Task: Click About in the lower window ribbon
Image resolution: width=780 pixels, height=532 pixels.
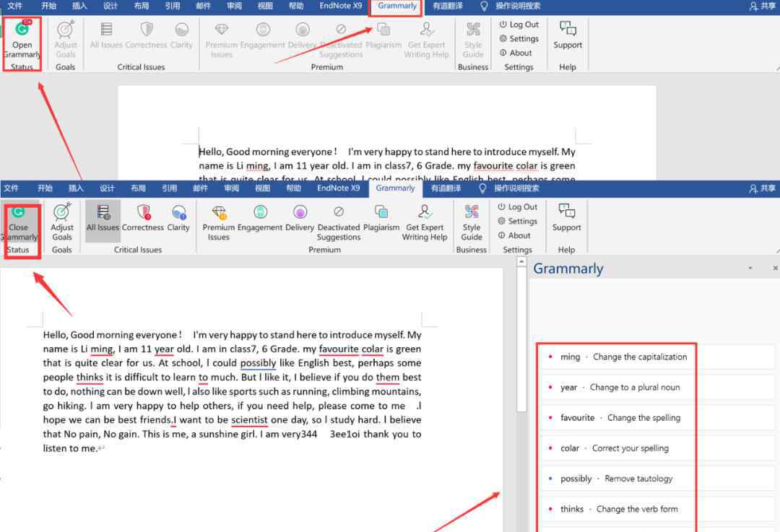Action: 514,235
